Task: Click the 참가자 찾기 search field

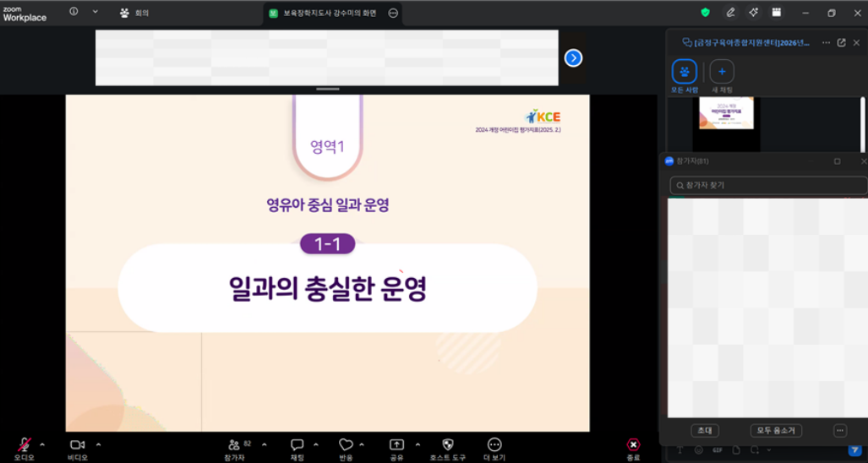Action: tap(767, 185)
